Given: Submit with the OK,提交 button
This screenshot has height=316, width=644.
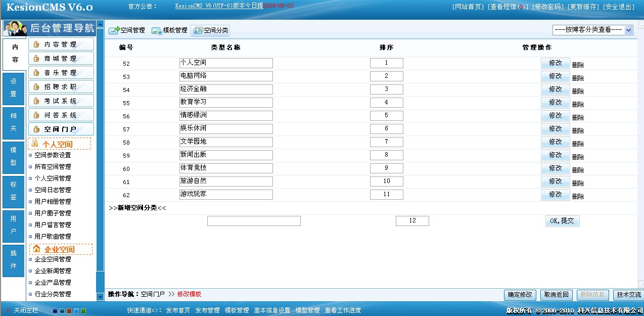Looking at the screenshot, I should (562, 220).
